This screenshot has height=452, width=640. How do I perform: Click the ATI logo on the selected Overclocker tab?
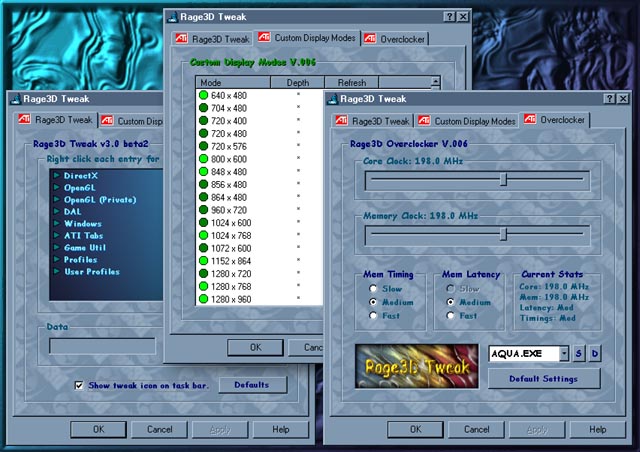point(530,119)
